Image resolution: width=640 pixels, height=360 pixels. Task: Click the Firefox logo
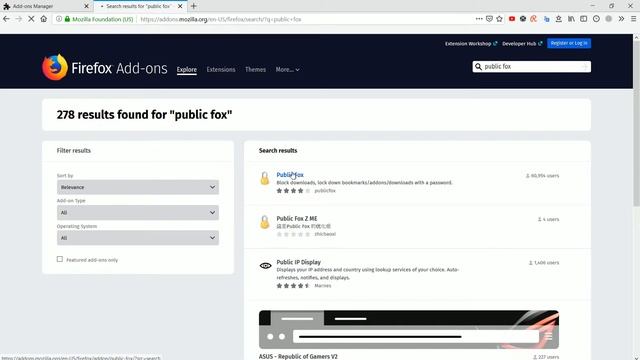point(55,67)
